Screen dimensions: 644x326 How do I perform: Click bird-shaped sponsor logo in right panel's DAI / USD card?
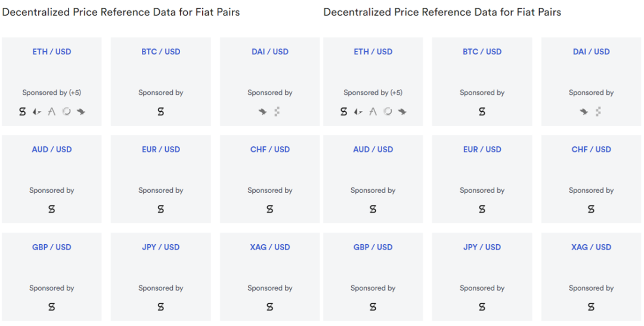tap(583, 112)
